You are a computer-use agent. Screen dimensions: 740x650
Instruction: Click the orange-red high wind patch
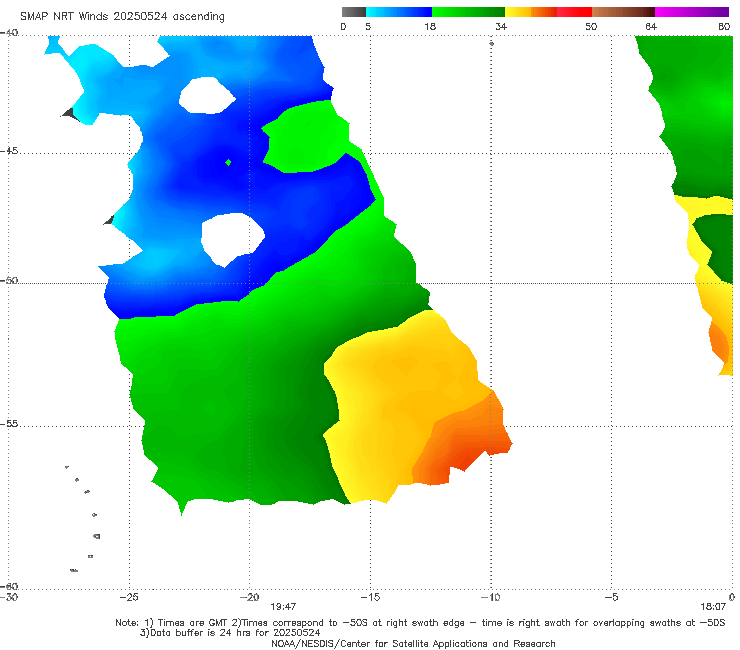pyautogui.click(x=460, y=444)
